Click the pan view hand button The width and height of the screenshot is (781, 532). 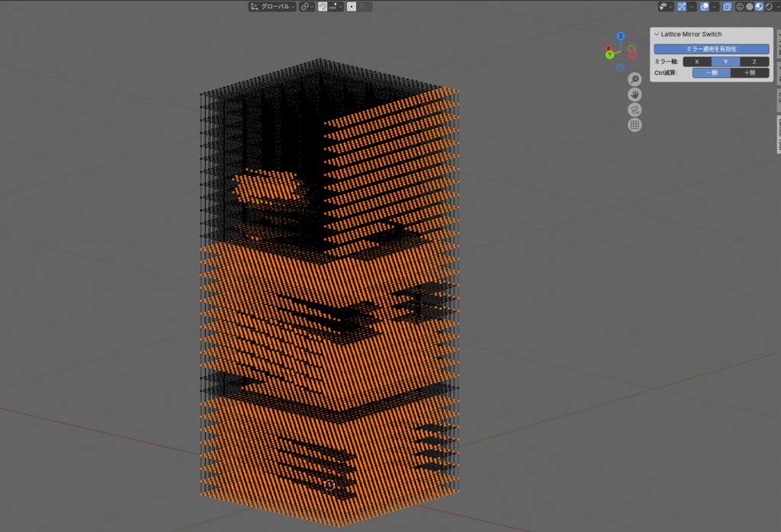tap(635, 95)
